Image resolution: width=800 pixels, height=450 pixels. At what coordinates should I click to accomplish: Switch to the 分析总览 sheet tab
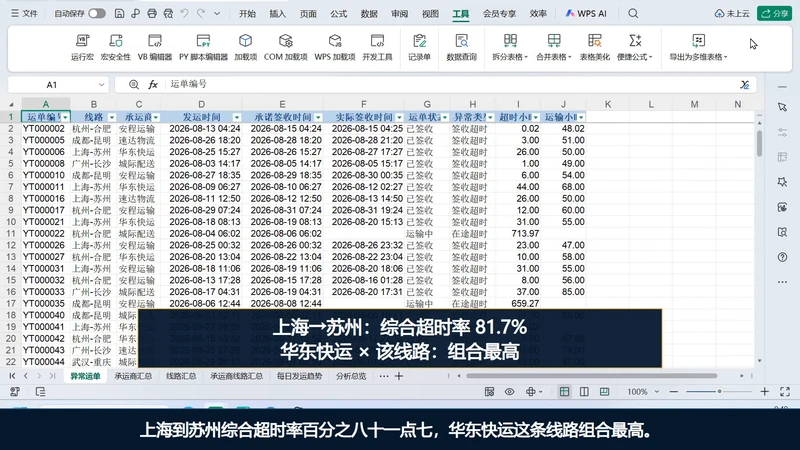point(351,376)
